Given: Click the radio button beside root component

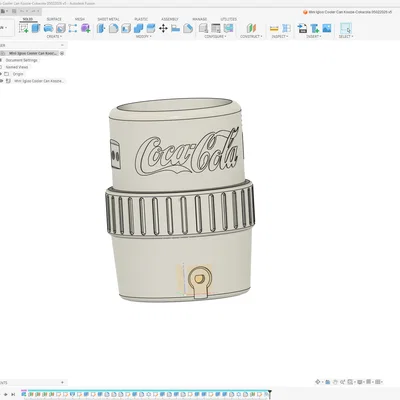Looking at the screenshot, I should click(62, 53).
